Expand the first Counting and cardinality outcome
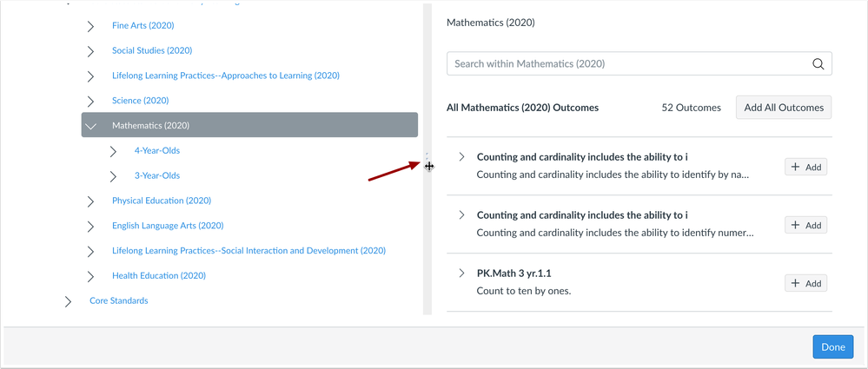The image size is (868, 369). click(461, 156)
